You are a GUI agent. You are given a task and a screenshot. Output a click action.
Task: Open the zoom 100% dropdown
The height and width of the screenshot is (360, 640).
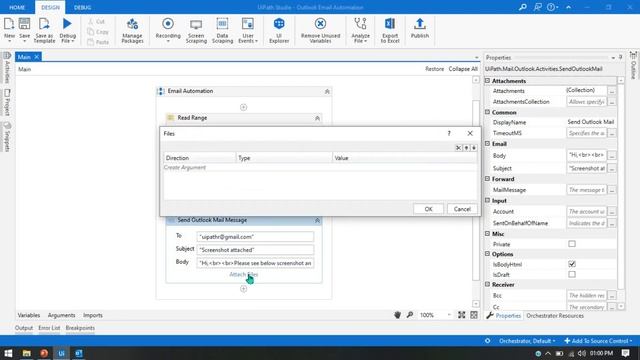(x=449, y=315)
